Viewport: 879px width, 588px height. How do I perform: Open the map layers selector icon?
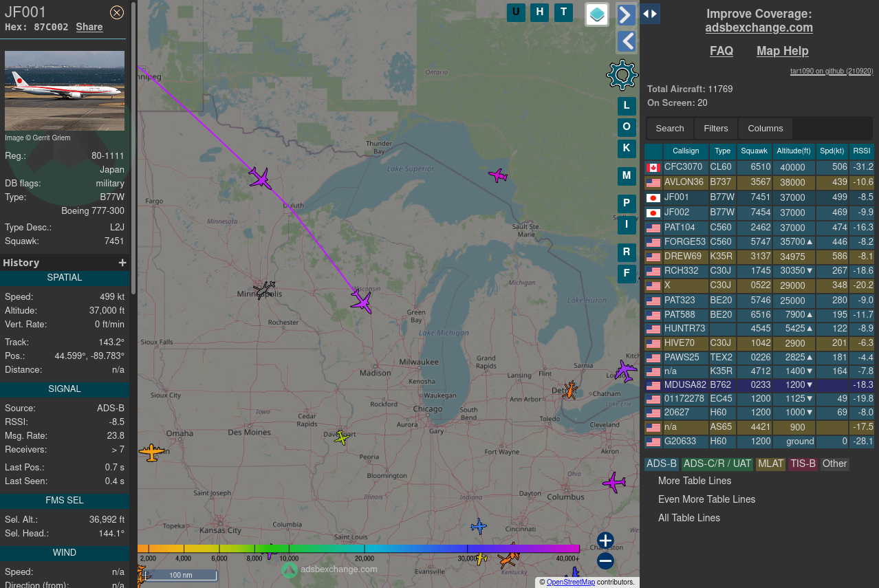[x=597, y=14]
